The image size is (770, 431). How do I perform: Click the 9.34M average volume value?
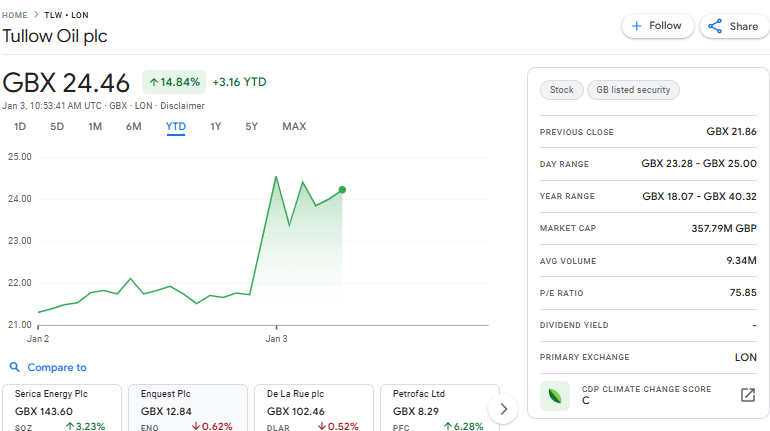pyautogui.click(x=742, y=261)
